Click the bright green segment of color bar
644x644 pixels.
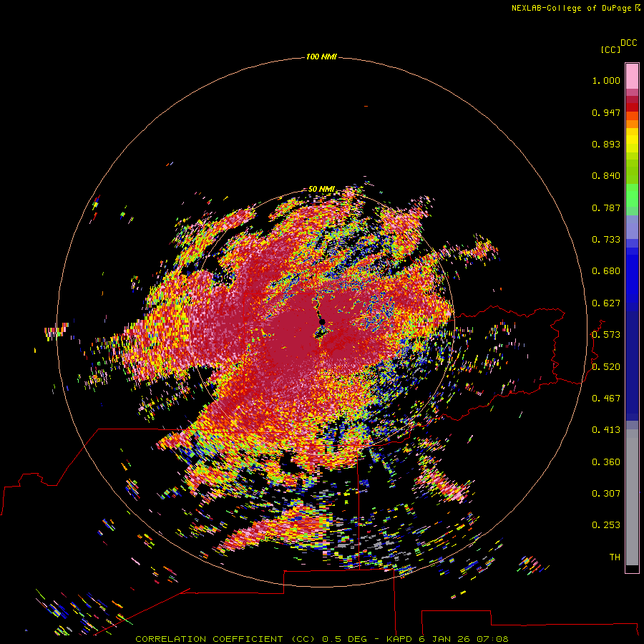tap(632, 195)
